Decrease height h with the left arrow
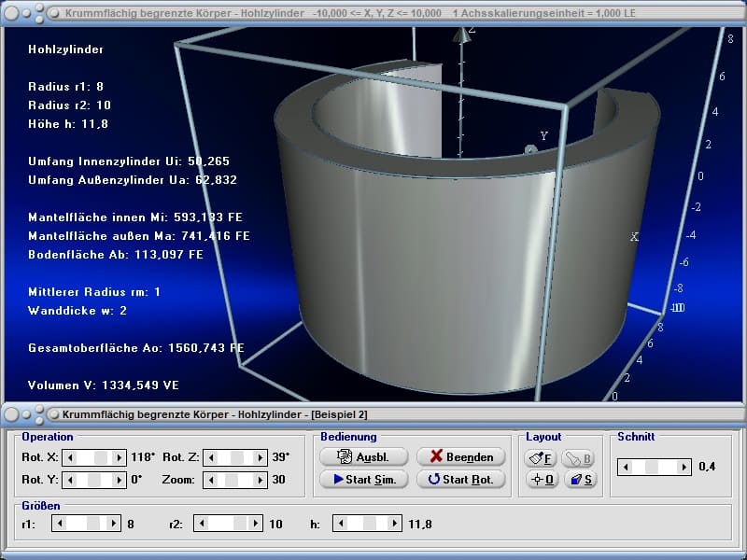747x560 pixels. [341, 524]
